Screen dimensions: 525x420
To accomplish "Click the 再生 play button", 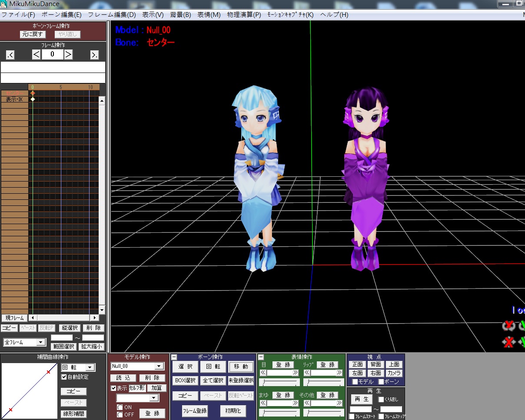I will coord(362,399).
